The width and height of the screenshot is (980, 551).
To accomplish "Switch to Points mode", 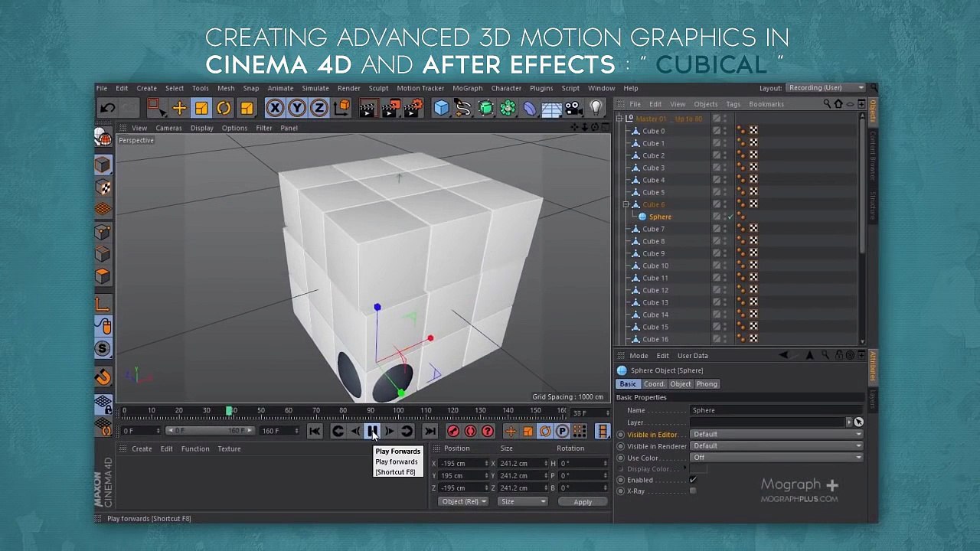I will [103, 231].
